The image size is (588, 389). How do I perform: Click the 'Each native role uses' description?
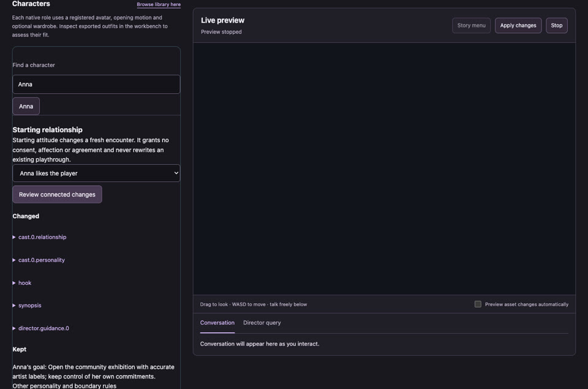coord(89,26)
